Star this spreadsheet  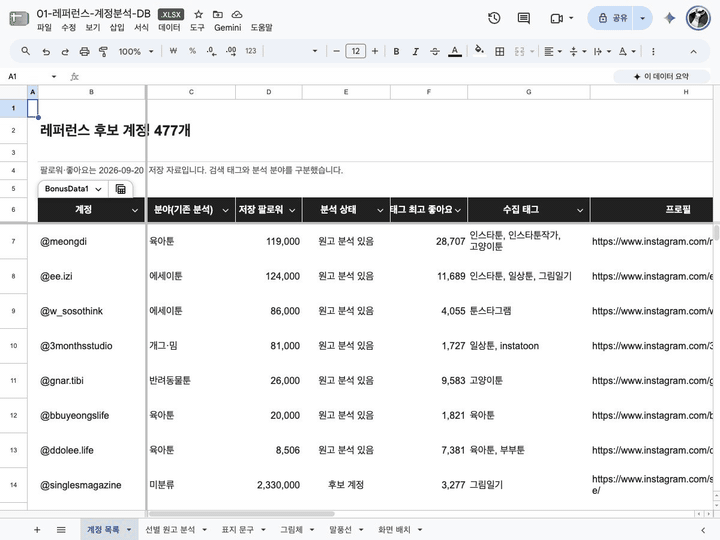tap(198, 14)
